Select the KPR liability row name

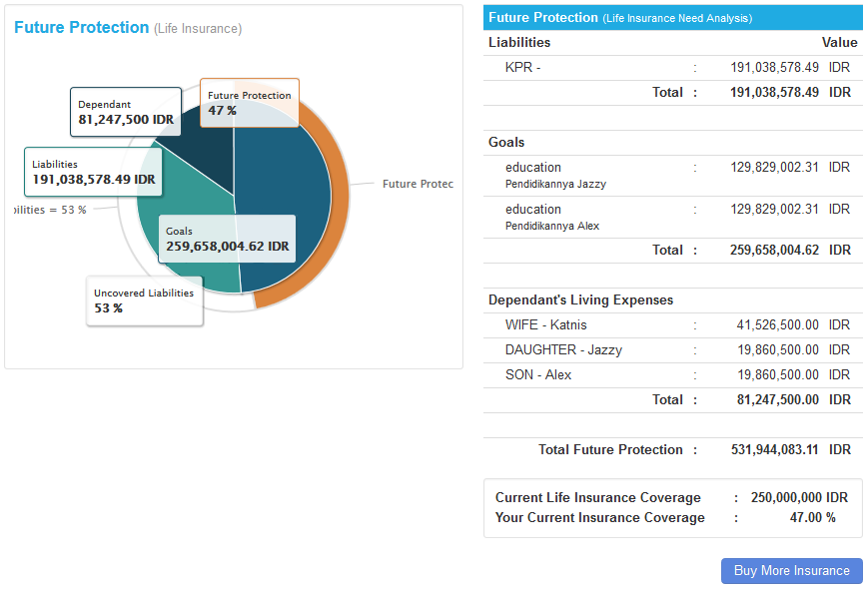click(522, 68)
